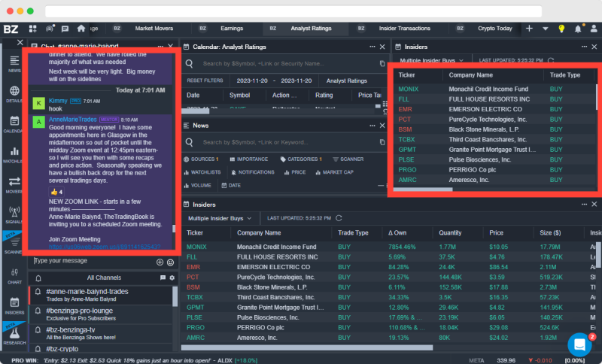Open Movers in the left sidebar

click(x=14, y=185)
